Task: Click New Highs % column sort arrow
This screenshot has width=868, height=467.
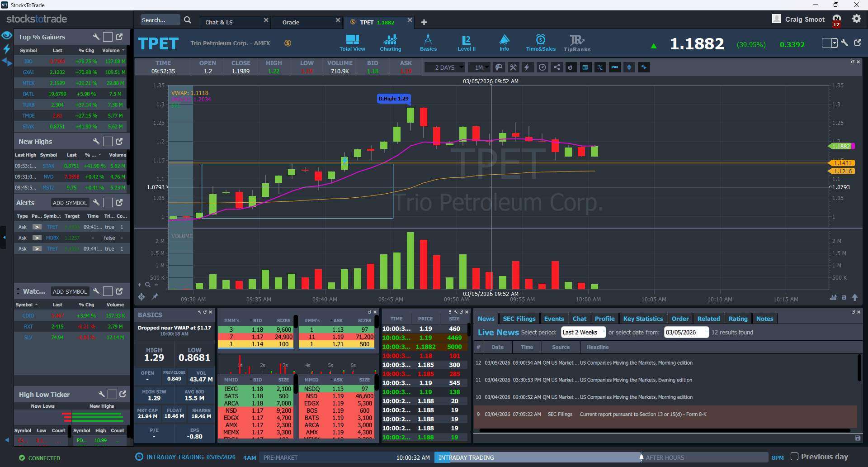Action: click(x=100, y=155)
